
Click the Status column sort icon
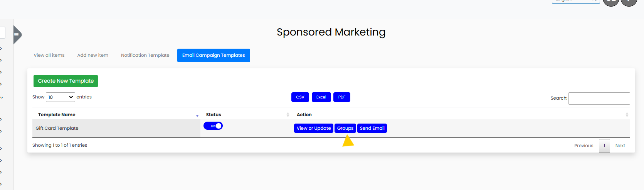288,115
